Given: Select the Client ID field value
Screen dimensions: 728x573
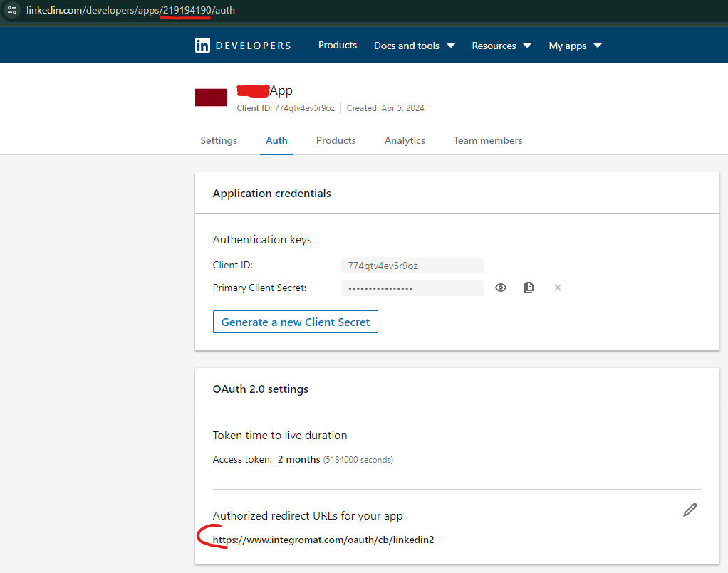Looking at the screenshot, I should [x=412, y=266].
